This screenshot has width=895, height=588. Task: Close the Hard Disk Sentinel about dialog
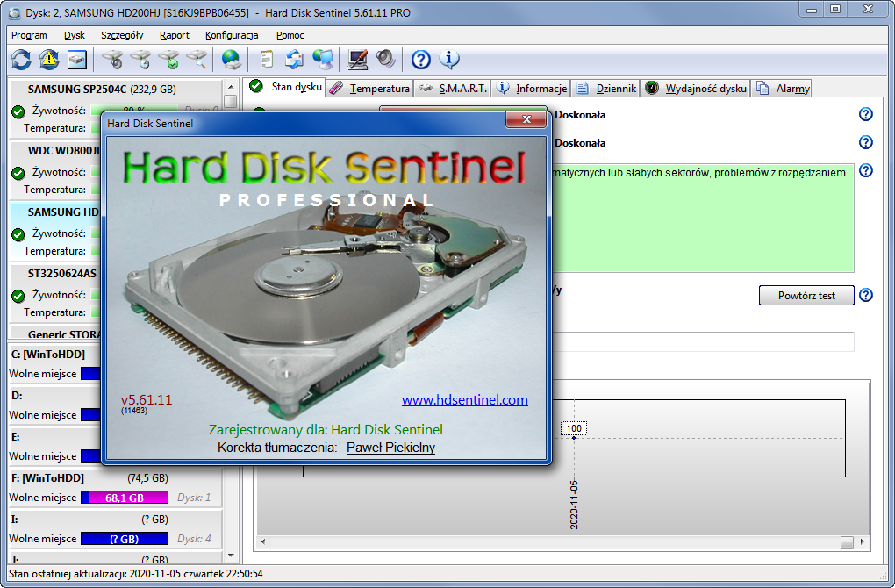point(526,119)
